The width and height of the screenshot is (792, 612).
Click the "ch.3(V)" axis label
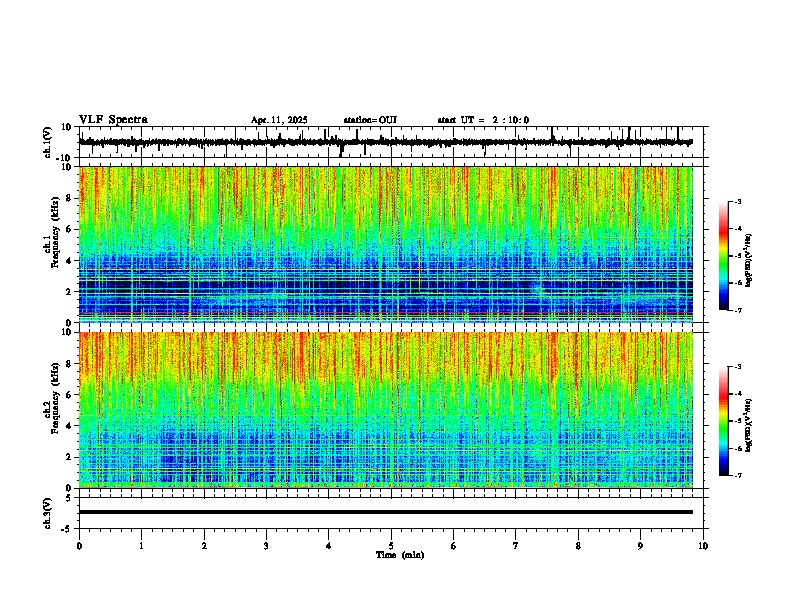(48, 513)
